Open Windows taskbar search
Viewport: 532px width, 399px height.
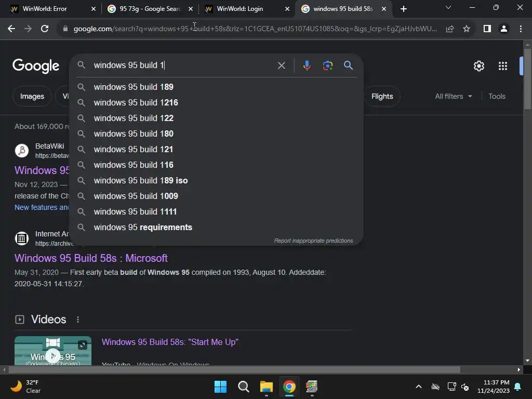[x=243, y=387]
